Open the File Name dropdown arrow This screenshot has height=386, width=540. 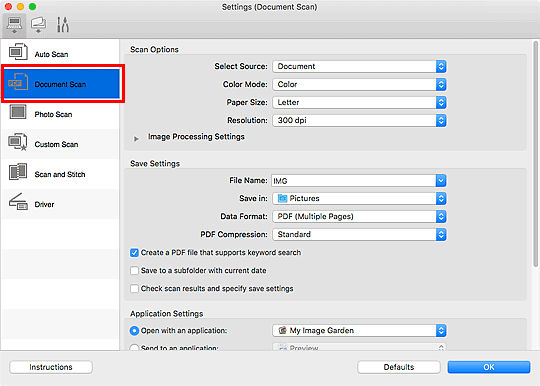441,180
